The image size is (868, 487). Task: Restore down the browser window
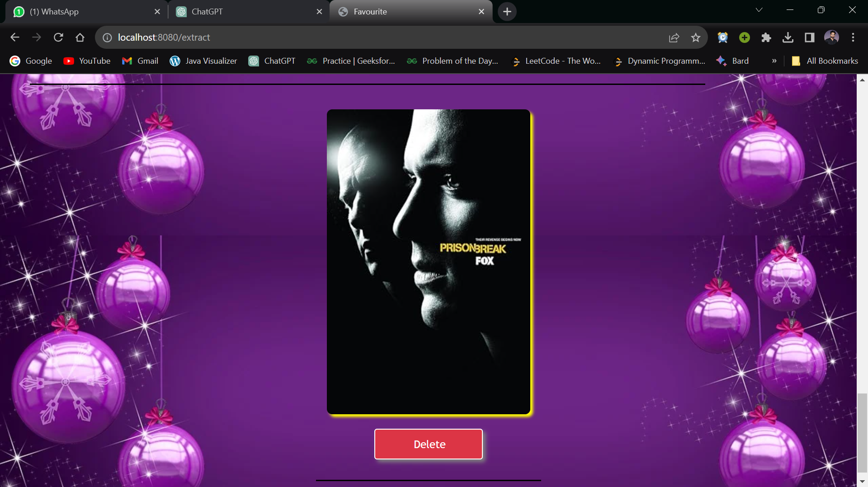click(x=821, y=10)
